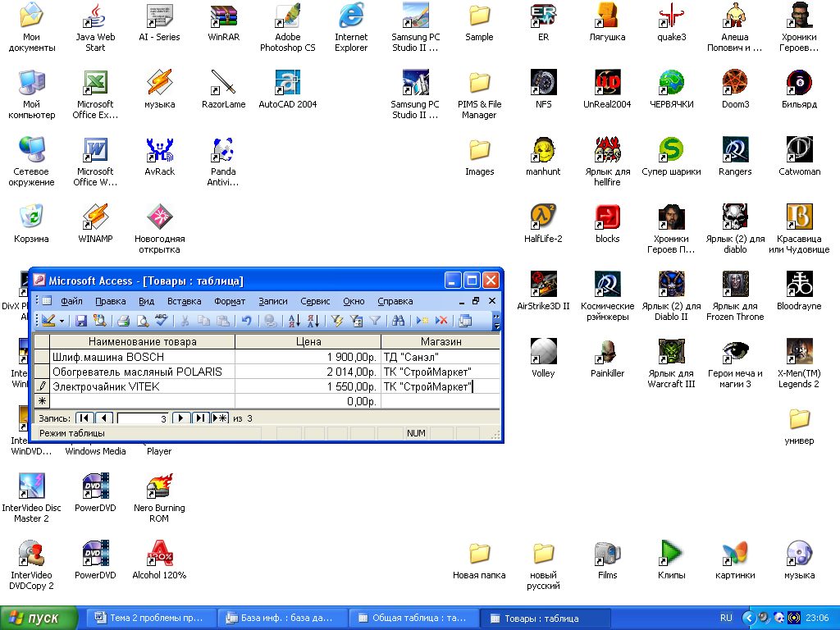Click cell ТД "Санэл"
The height and width of the screenshot is (630, 840).
click(441, 357)
